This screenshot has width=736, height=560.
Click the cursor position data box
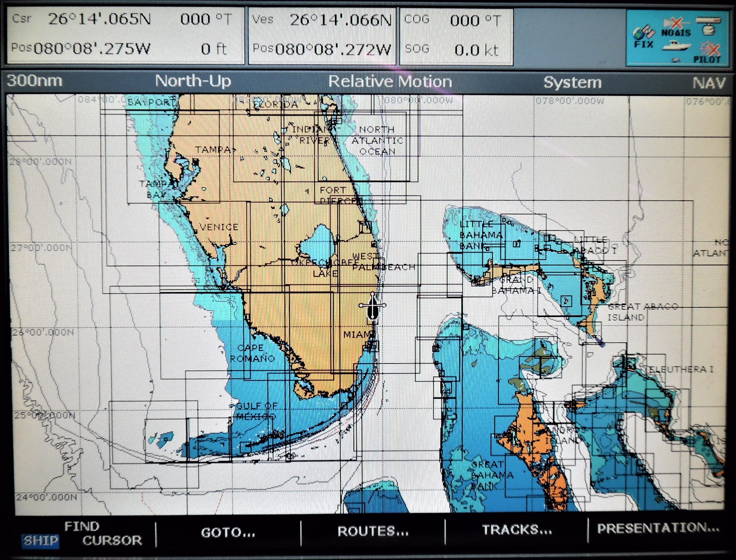tap(125, 35)
